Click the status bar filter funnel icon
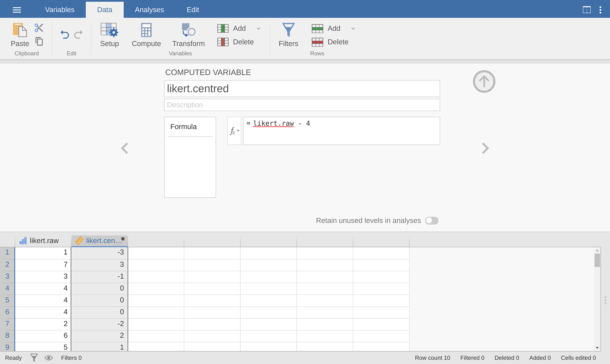 (34, 358)
